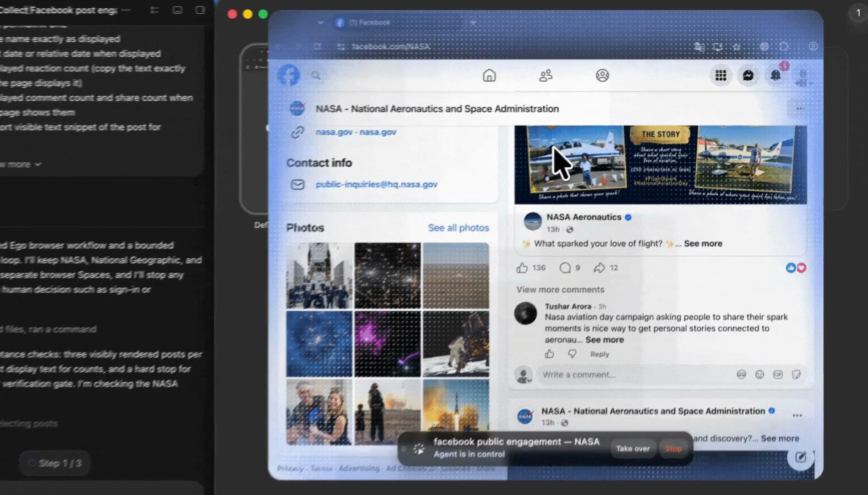868x495 pixels.
Task: Open Messenger chats icon
Action: coord(748,75)
